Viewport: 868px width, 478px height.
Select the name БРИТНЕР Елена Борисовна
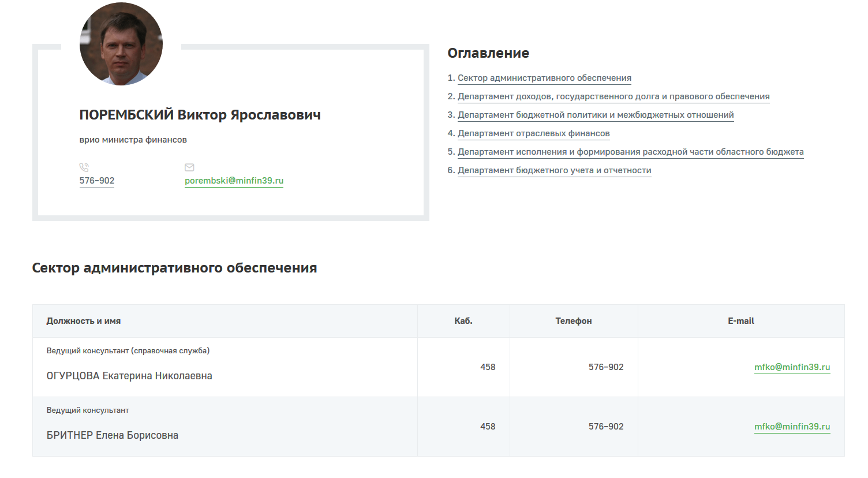coord(113,435)
